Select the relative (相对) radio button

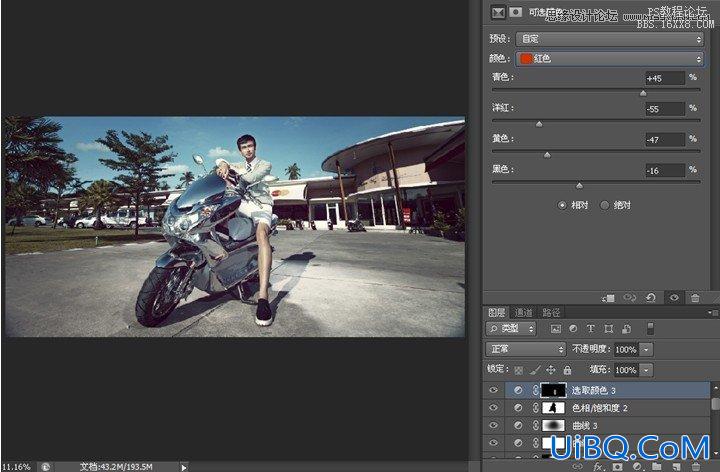(x=562, y=205)
